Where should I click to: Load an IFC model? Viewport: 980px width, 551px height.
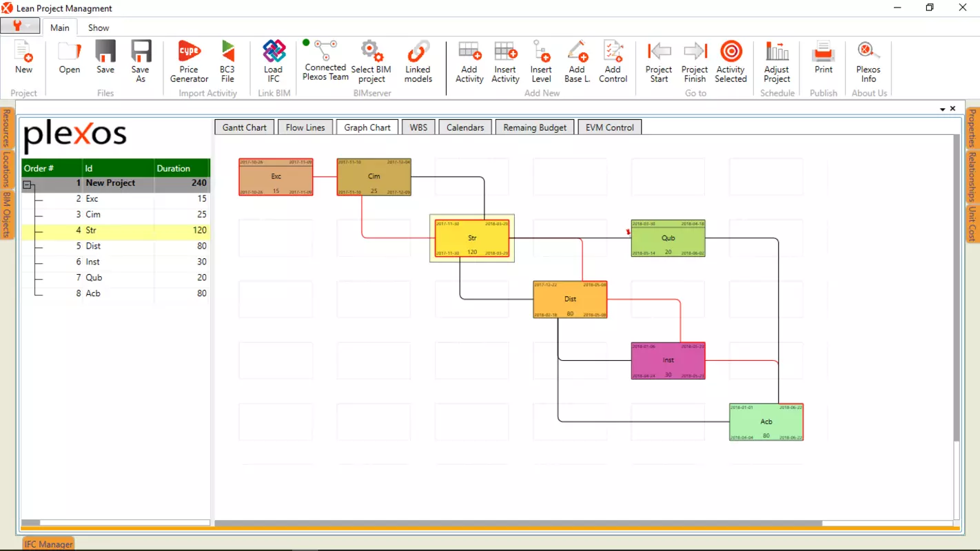[274, 62]
